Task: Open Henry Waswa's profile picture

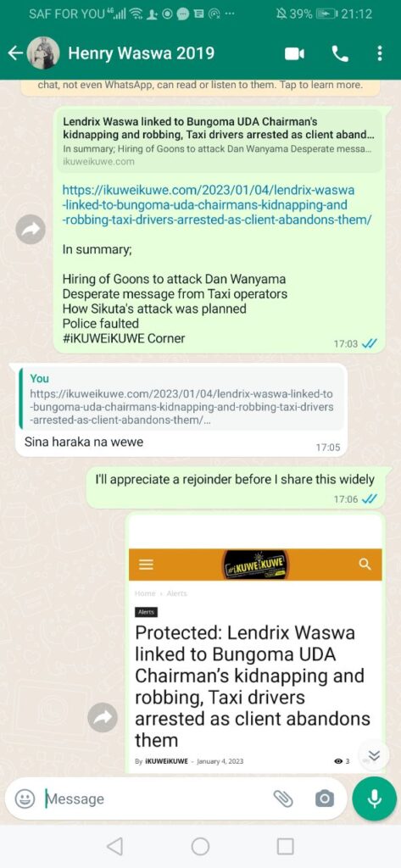Action: [x=43, y=53]
